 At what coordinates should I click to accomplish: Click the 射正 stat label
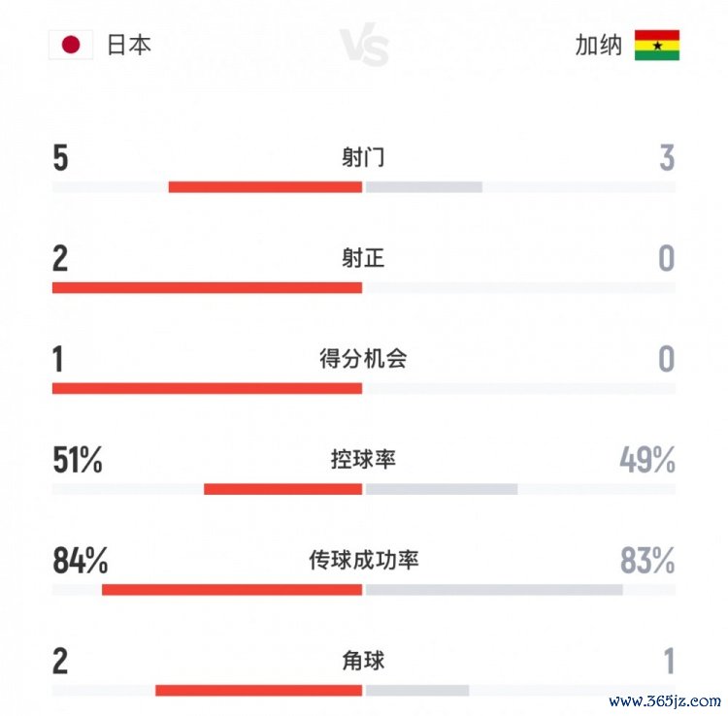(363, 258)
